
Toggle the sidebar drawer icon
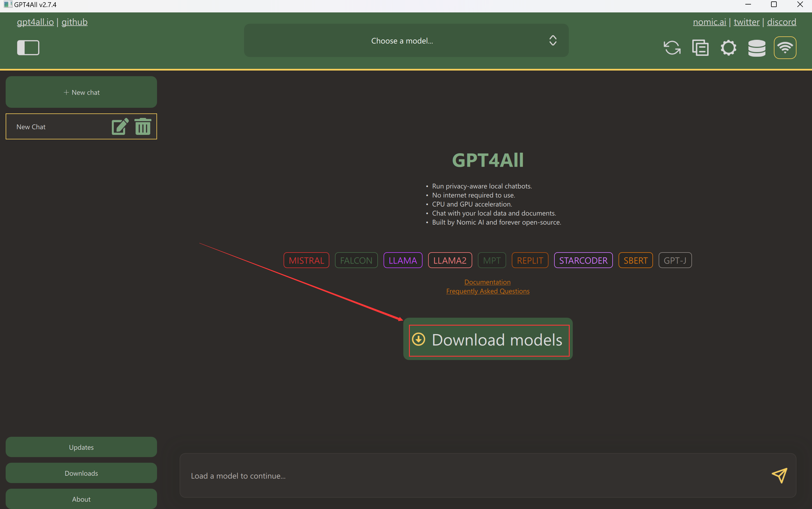pyautogui.click(x=28, y=47)
